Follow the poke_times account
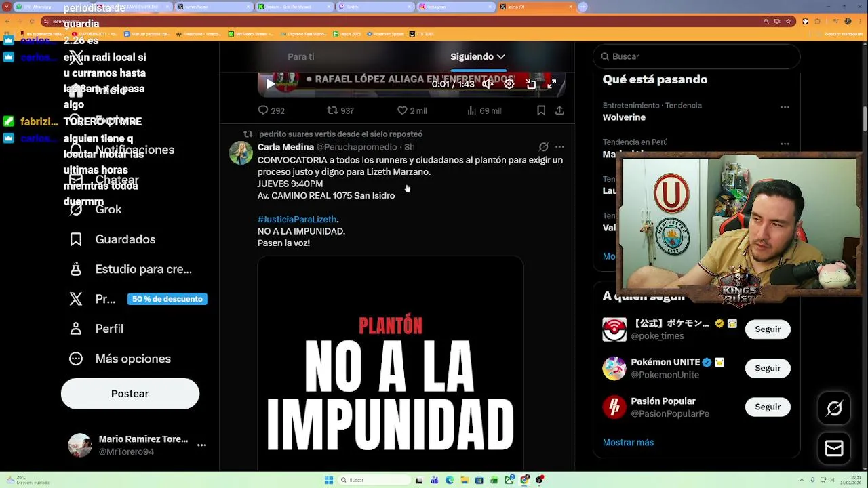Image resolution: width=868 pixels, height=488 pixels. [768, 329]
